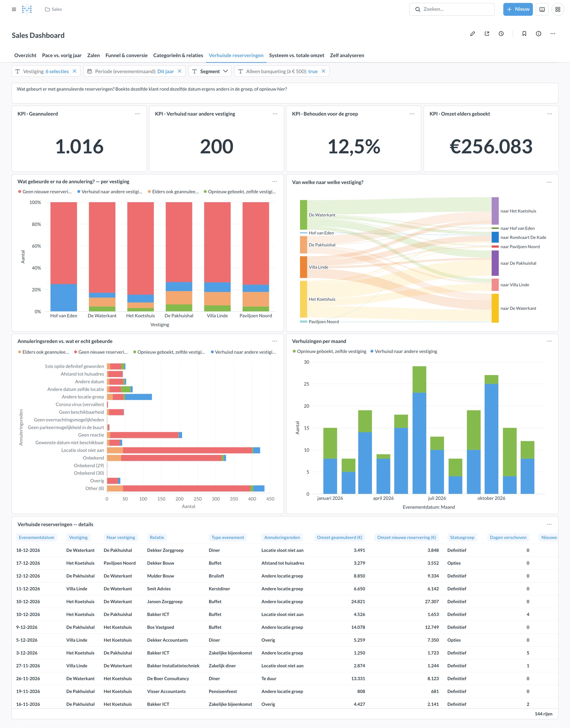
Task: Open menu of KPI Geannuleerd card
Action: pyautogui.click(x=138, y=114)
